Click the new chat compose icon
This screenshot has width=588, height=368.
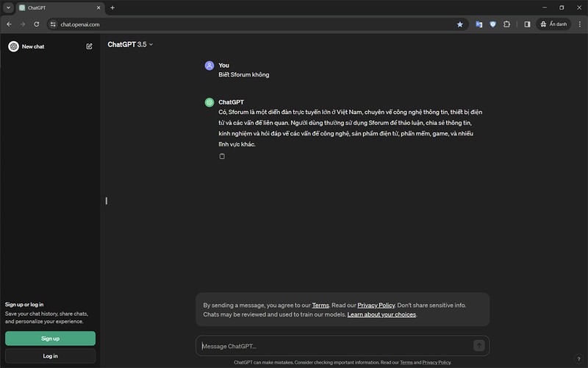pos(89,46)
